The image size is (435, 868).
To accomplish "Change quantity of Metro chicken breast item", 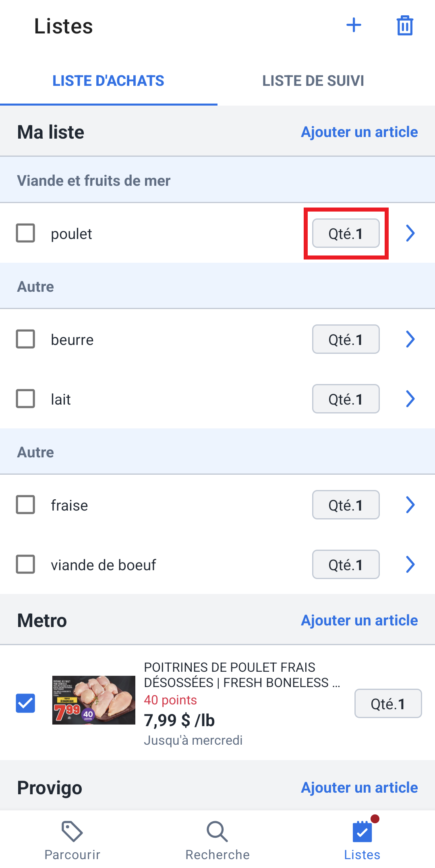I will coord(388,703).
